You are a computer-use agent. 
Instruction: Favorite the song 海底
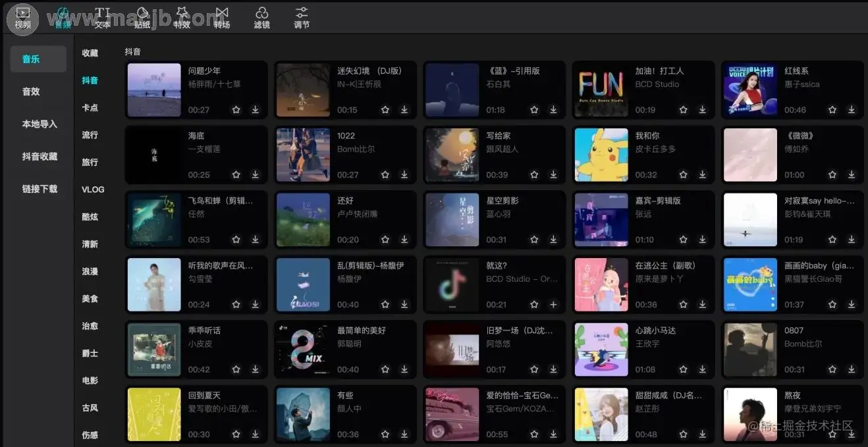click(236, 174)
